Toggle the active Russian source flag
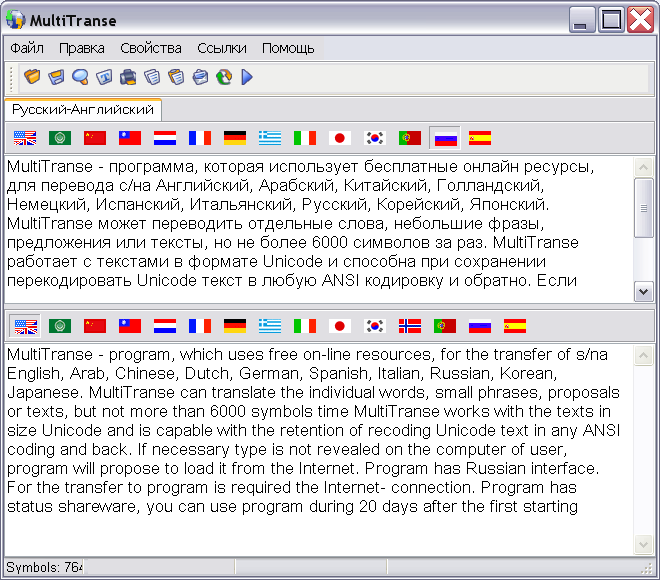The height and width of the screenshot is (580, 660). (445, 138)
